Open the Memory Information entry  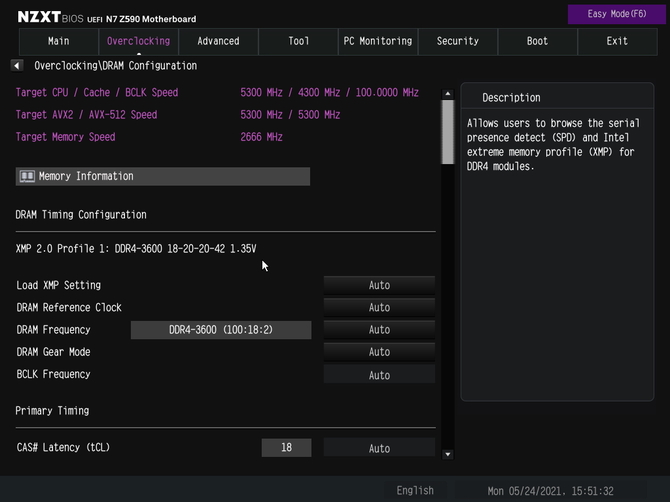coord(163,176)
